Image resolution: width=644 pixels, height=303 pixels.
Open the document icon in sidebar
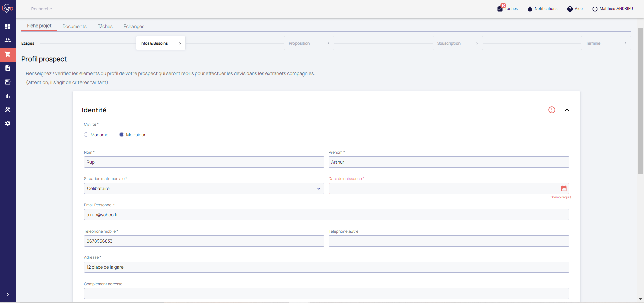click(8, 68)
